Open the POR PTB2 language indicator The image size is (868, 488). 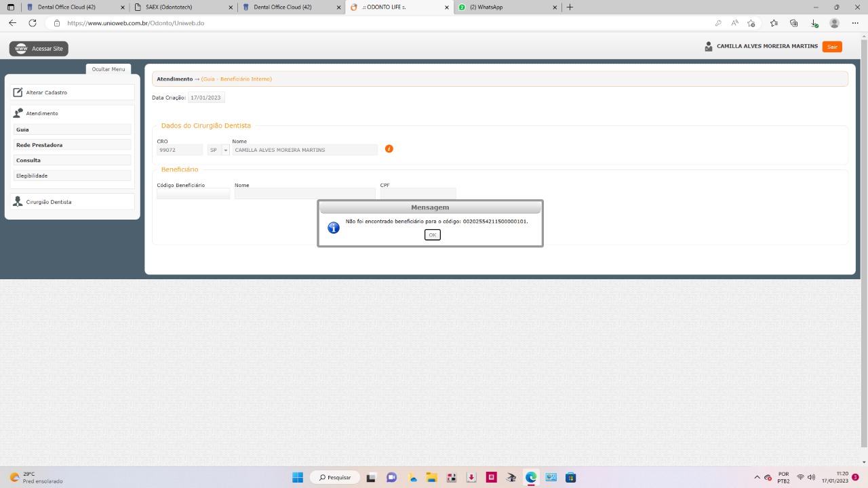783,477
